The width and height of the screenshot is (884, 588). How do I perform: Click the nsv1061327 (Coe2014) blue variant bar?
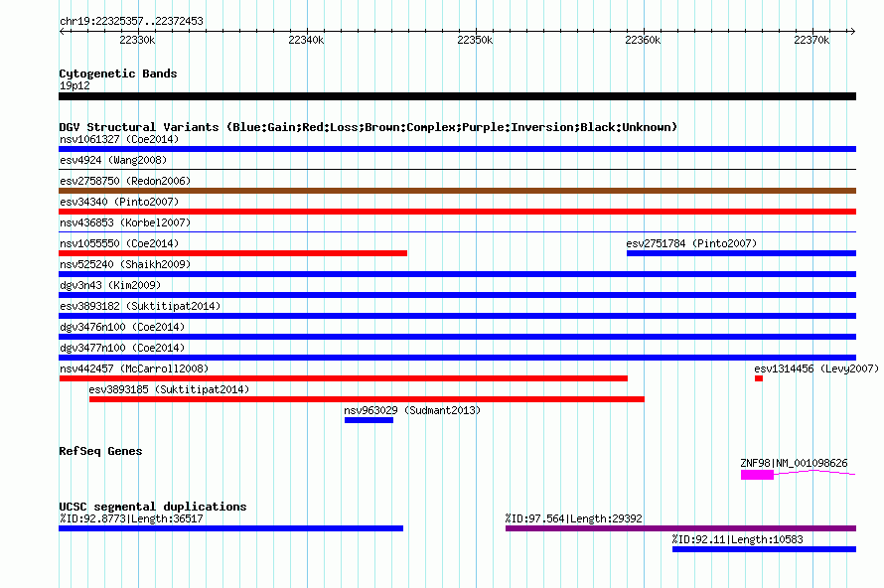click(457, 149)
